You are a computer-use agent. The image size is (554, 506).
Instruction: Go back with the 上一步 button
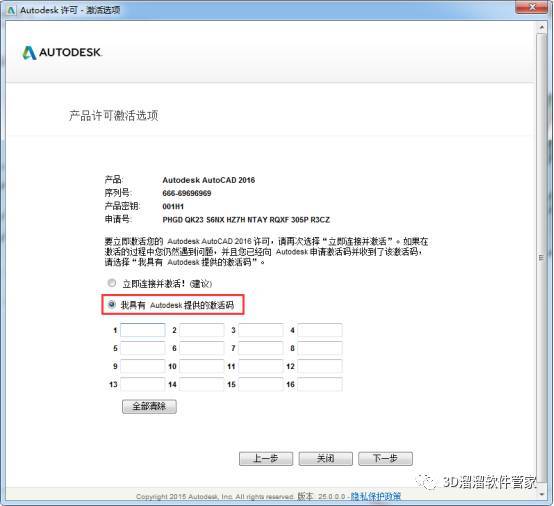266,459
